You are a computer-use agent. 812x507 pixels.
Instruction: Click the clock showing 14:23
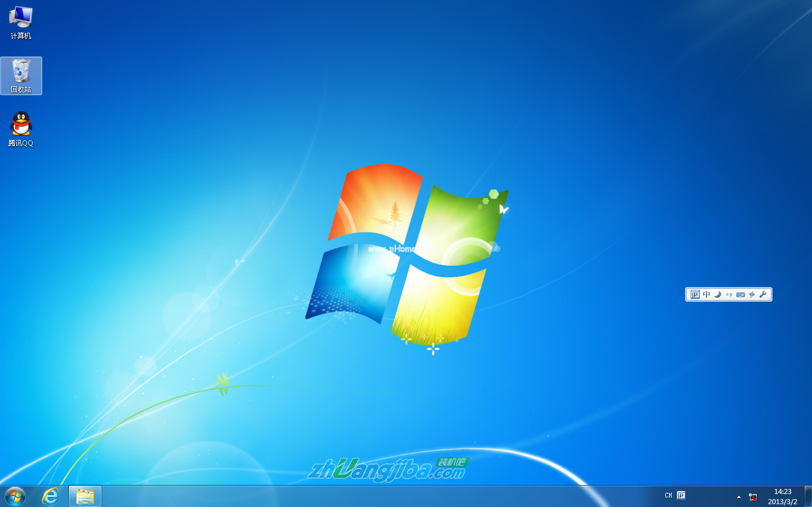click(x=783, y=491)
